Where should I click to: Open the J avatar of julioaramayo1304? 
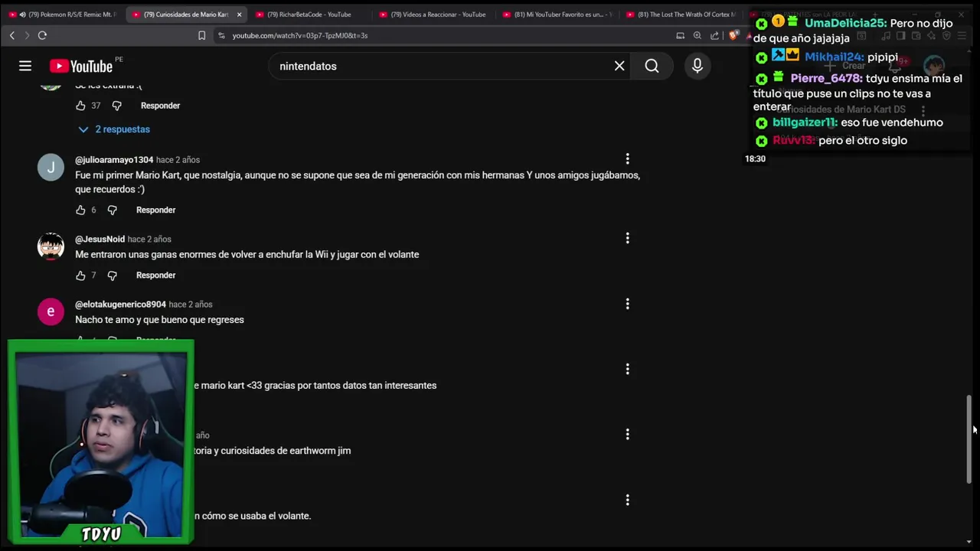[x=51, y=167]
